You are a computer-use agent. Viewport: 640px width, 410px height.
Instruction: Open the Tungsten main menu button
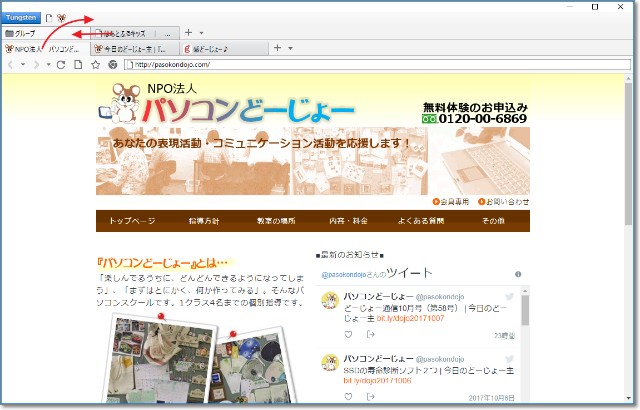point(21,18)
